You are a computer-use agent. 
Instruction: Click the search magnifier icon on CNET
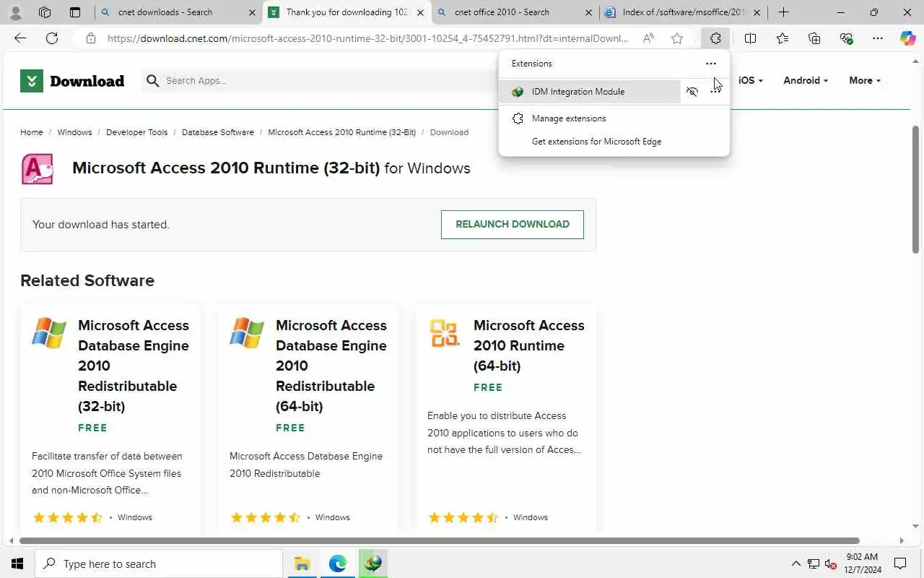[x=152, y=81]
